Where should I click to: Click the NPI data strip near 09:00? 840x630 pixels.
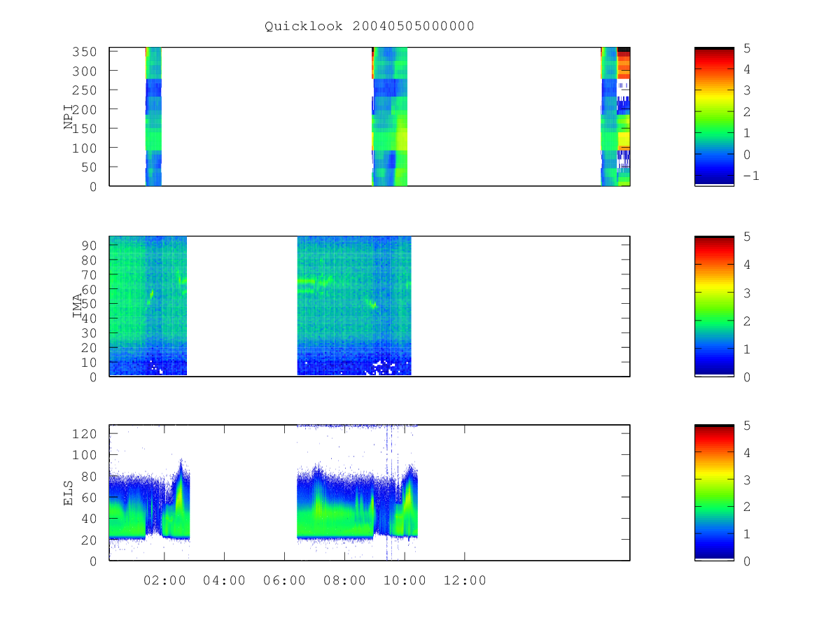[389, 116]
